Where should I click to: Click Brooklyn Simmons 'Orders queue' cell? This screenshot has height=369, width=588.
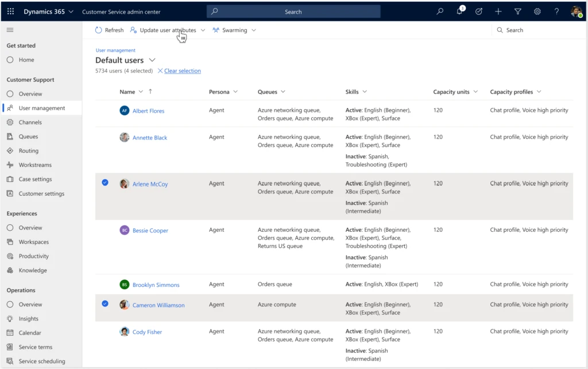coord(275,284)
